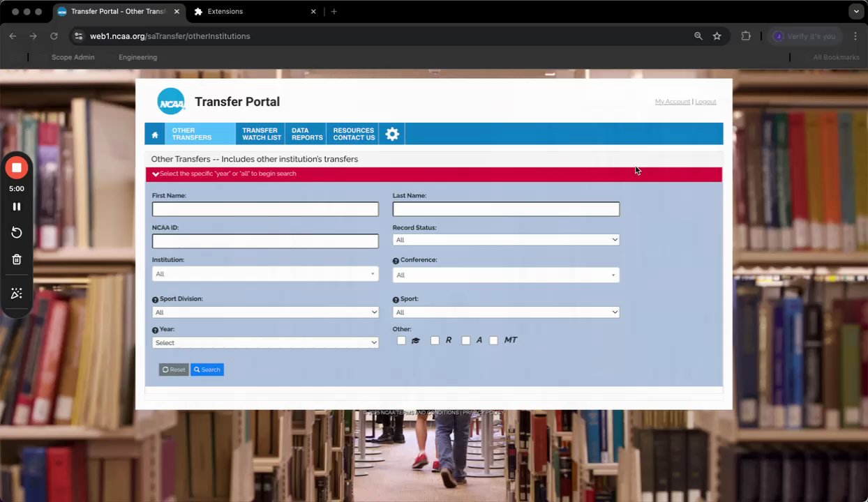Click the Conference help question mark
The image size is (868, 502).
click(396, 261)
